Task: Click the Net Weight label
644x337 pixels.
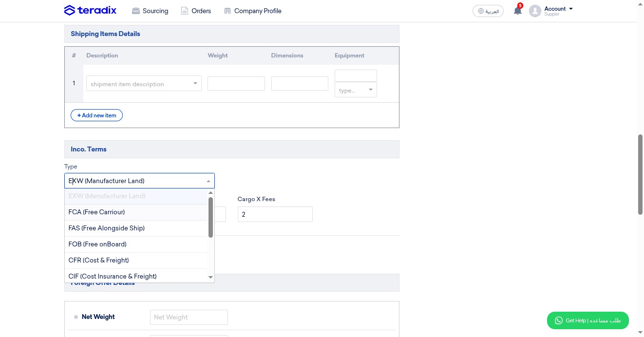Action: click(x=98, y=317)
